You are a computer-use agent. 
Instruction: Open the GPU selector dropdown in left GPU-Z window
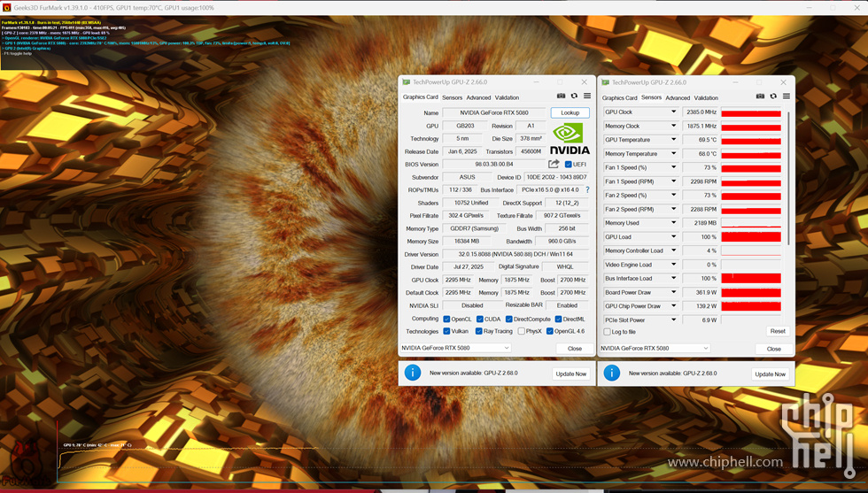455,348
